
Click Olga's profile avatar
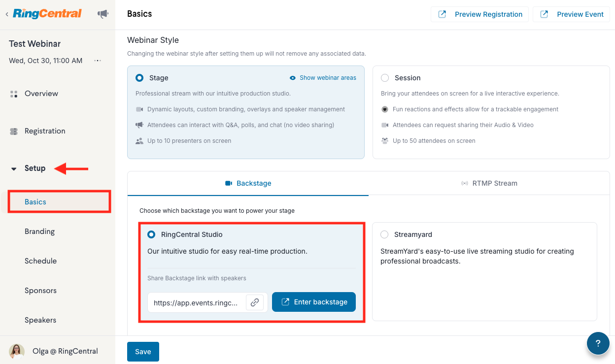click(17, 351)
